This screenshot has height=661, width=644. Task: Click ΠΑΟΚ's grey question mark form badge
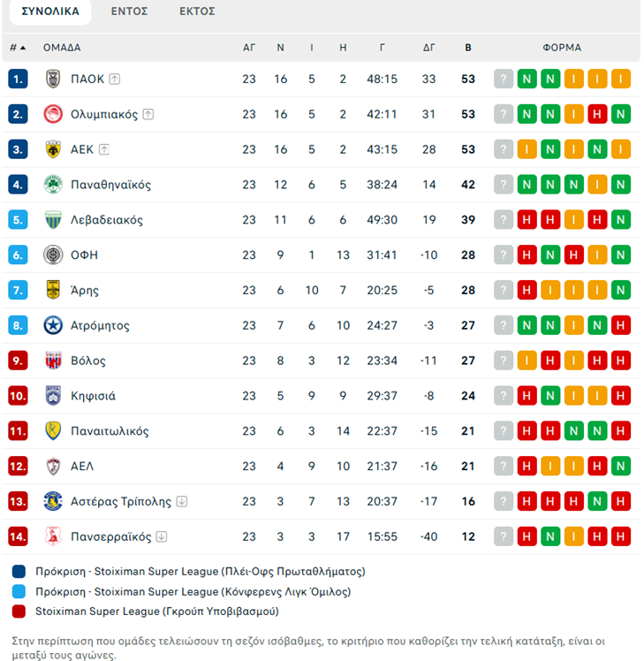(x=504, y=79)
